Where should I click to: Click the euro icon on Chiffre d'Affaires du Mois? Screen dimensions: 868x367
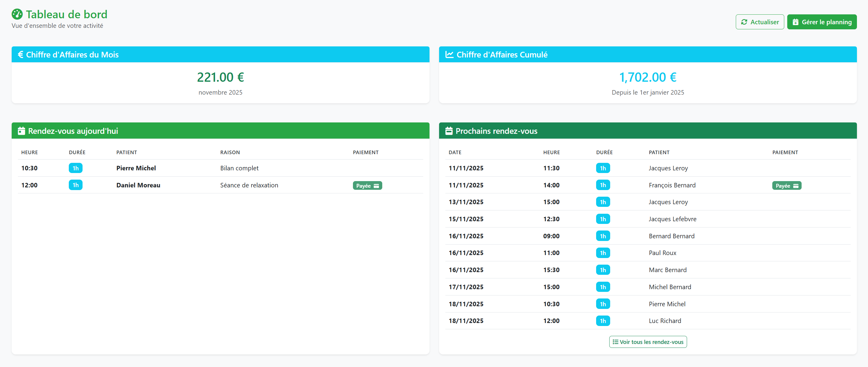pyautogui.click(x=20, y=54)
